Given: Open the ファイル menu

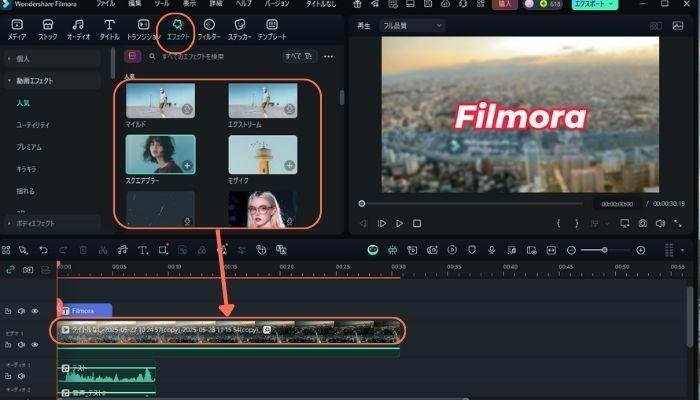Looking at the screenshot, I should pos(105,5).
